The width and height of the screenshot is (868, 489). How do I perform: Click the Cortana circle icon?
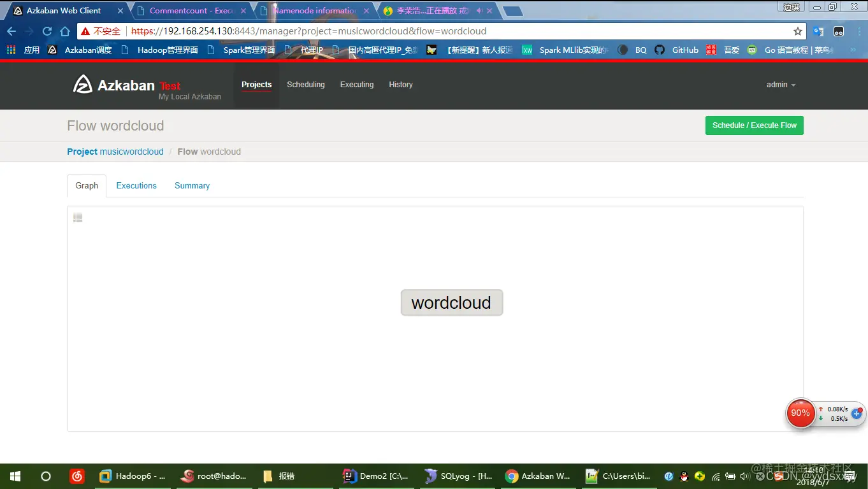pos(46,476)
